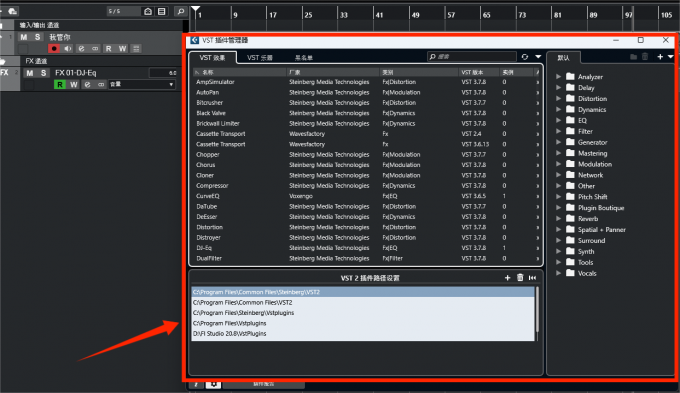Click the rescan refresh icon
The image size is (680, 393).
click(525, 57)
